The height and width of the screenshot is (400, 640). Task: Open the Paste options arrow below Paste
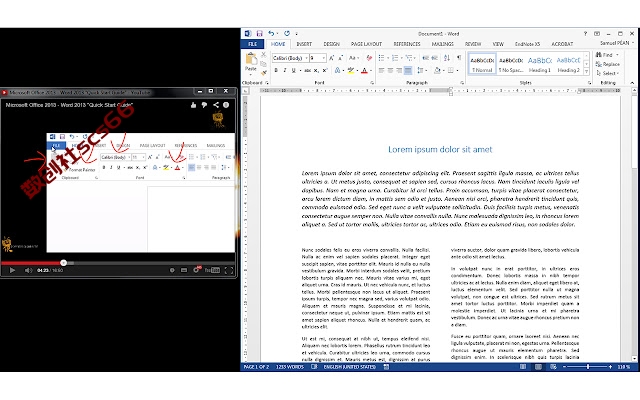(x=251, y=74)
